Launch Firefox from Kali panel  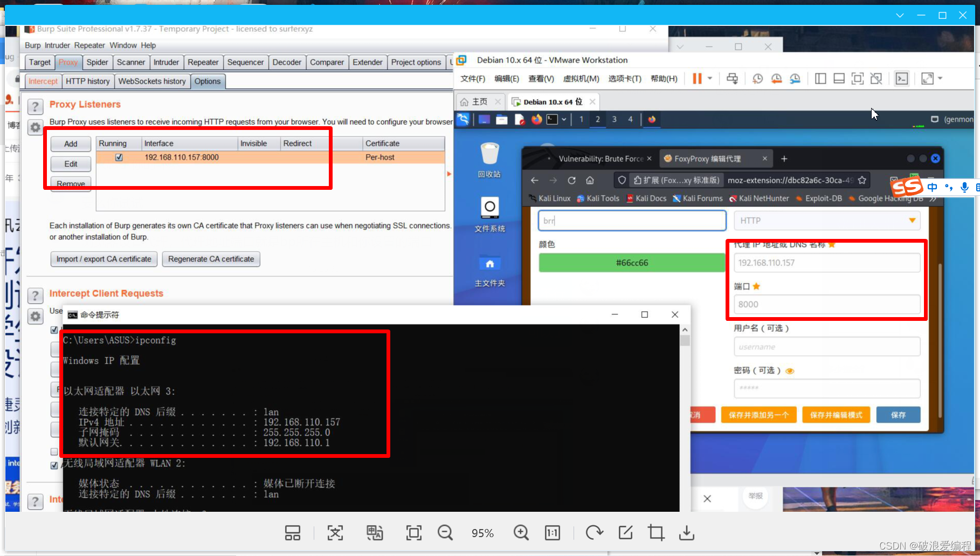536,120
